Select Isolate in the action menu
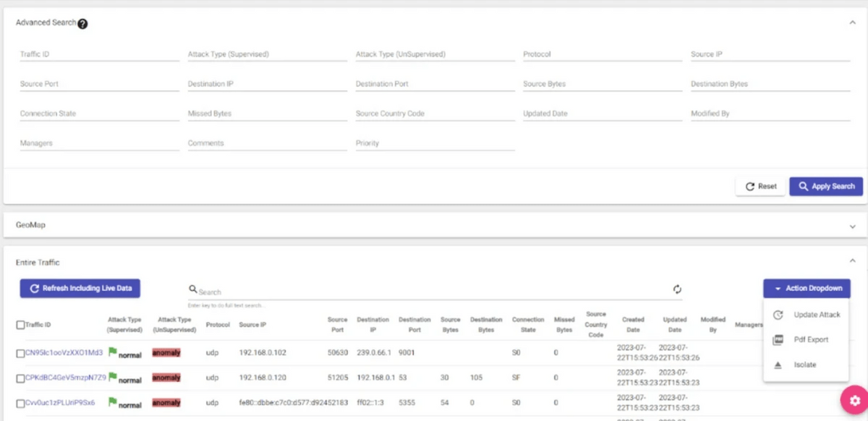The image size is (868, 421). click(804, 365)
